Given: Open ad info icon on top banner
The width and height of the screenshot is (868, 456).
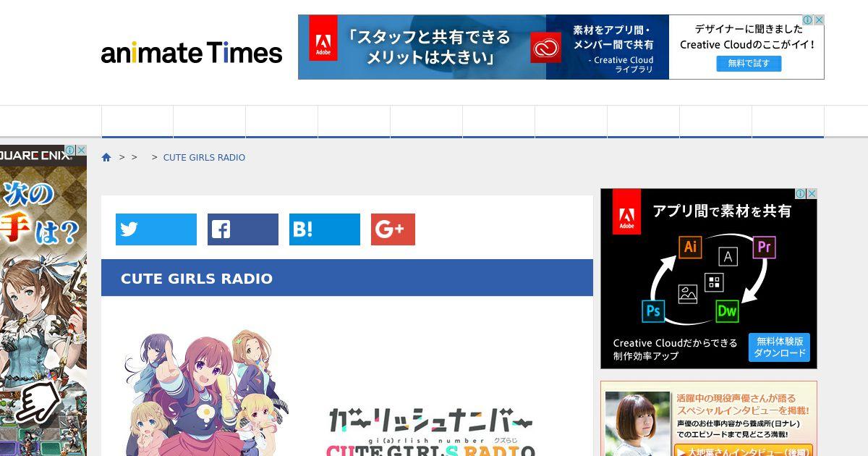Looking at the screenshot, I should tap(809, 20).
